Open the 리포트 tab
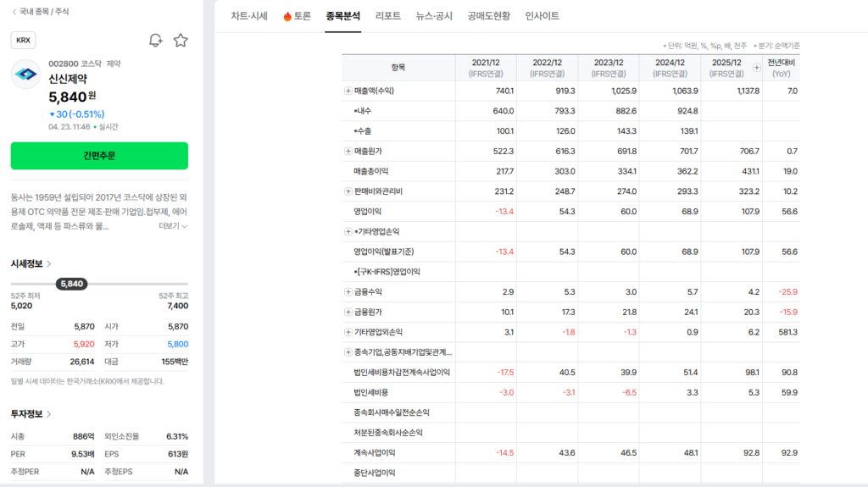Image resolution: width=868 pixels, height=487 pixels. (x=388, y=16)
